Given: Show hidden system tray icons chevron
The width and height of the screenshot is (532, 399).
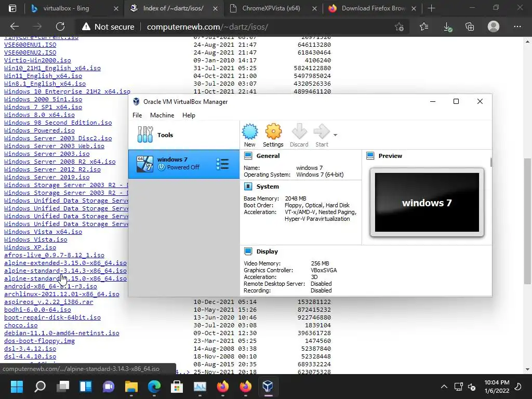Looking at the screenshot, I should [x=444, y=387].
